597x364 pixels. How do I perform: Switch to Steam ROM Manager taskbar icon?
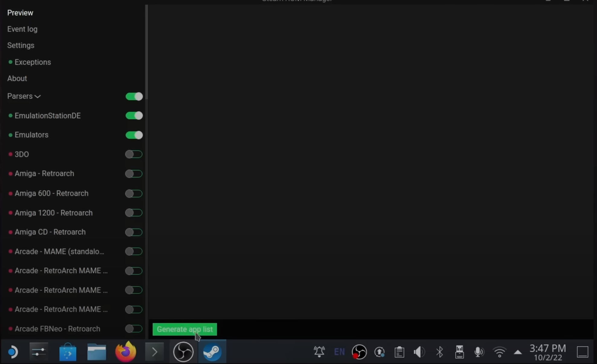coord(212,352)
